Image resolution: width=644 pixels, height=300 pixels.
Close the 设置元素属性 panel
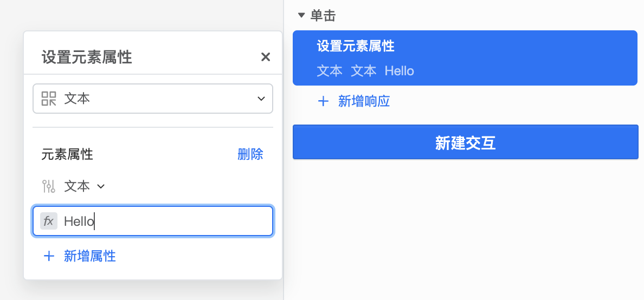pyautogui.click(x=266, y=57)
